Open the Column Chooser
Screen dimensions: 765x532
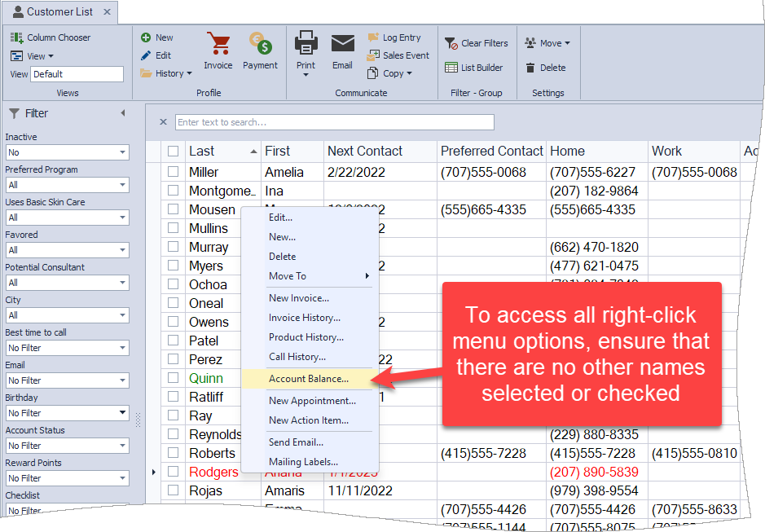[51, 37]
